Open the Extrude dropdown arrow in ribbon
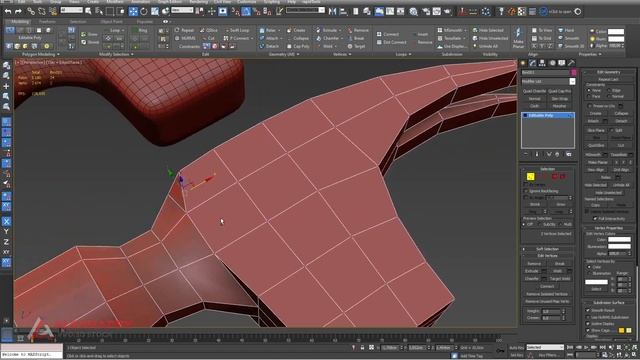 pos(341,31)
